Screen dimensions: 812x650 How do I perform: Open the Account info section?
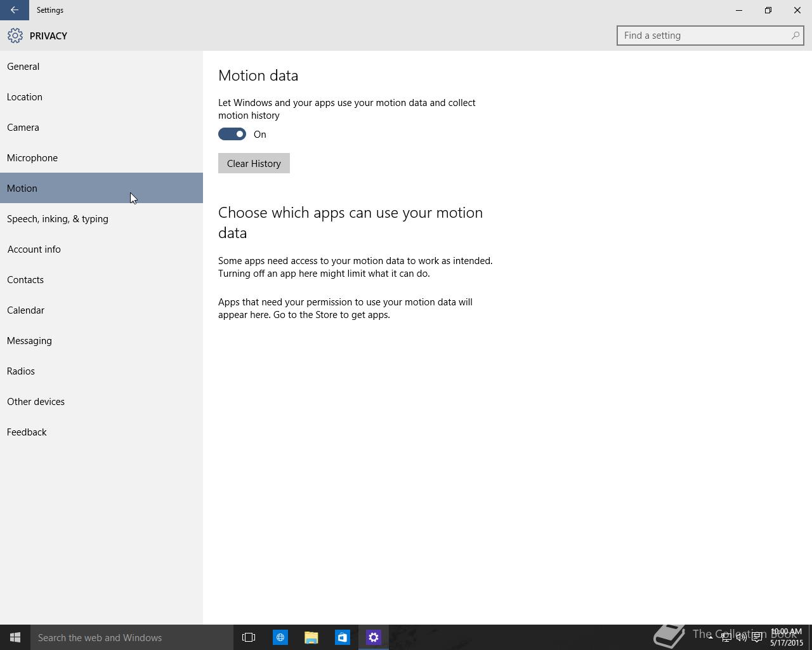[101, 249]
